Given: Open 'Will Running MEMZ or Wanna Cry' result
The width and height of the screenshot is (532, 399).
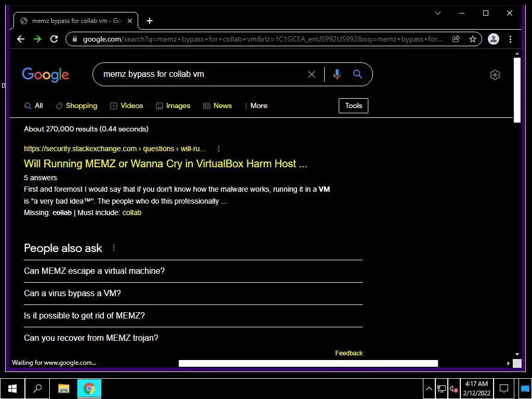Looking at the screenshot, I should (166, 164).
